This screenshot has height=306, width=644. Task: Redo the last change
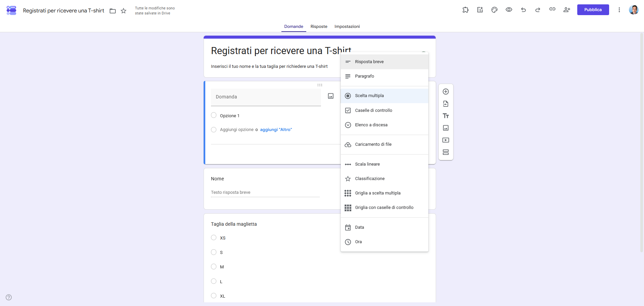[538, 10]
